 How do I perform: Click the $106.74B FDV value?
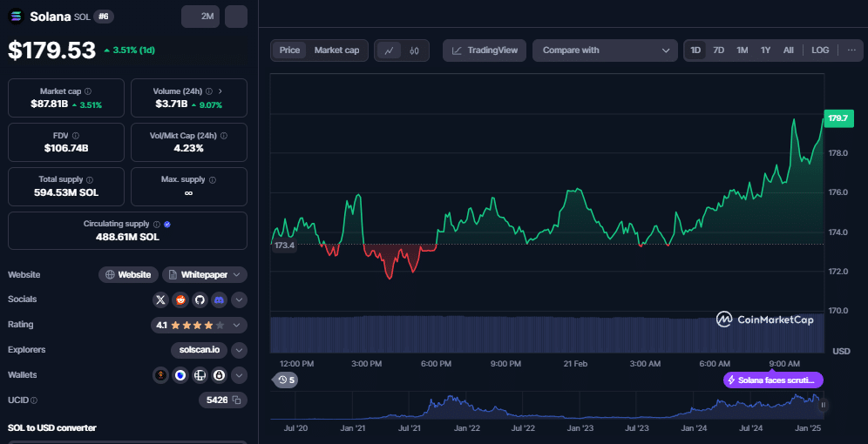point(66,148)
